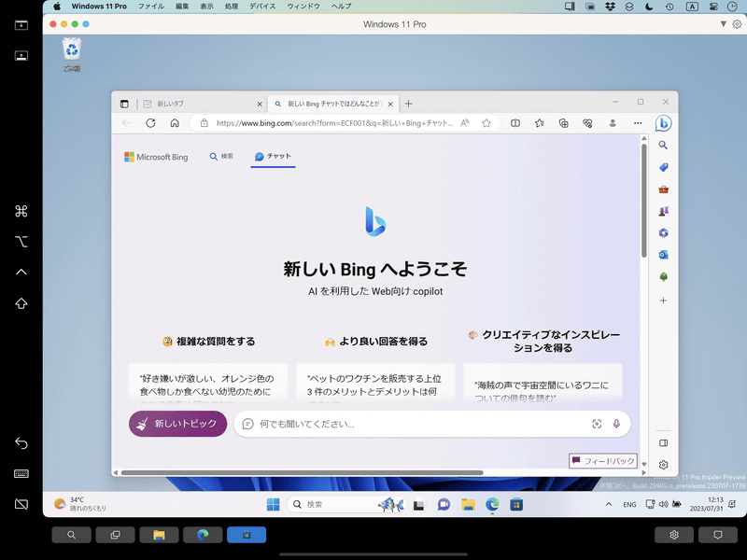This screenshot has height=560, width=747.
Task: Open the Recycle Bin desktop icon
Action: [x=72, y=54]
